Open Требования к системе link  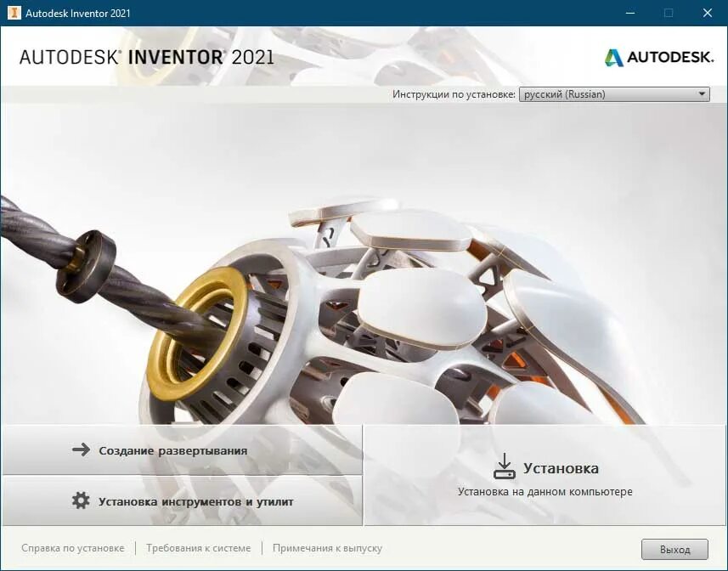(x=198, y=548)
